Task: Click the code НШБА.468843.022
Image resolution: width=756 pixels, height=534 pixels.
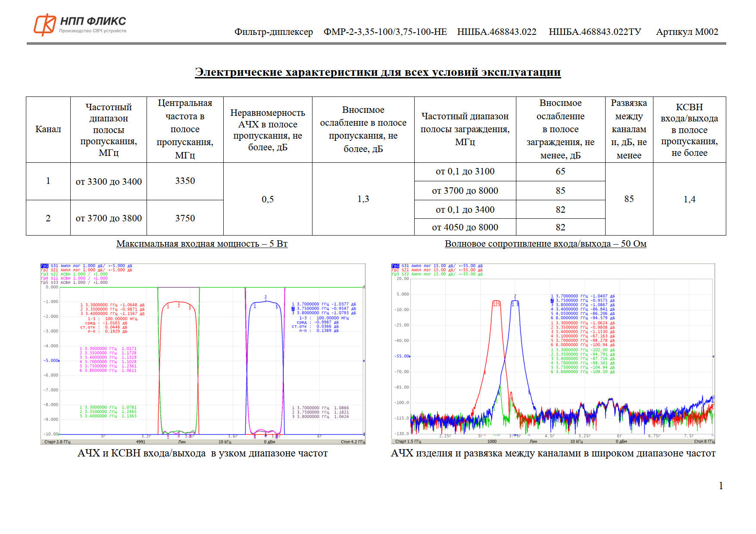Action: 497,32
